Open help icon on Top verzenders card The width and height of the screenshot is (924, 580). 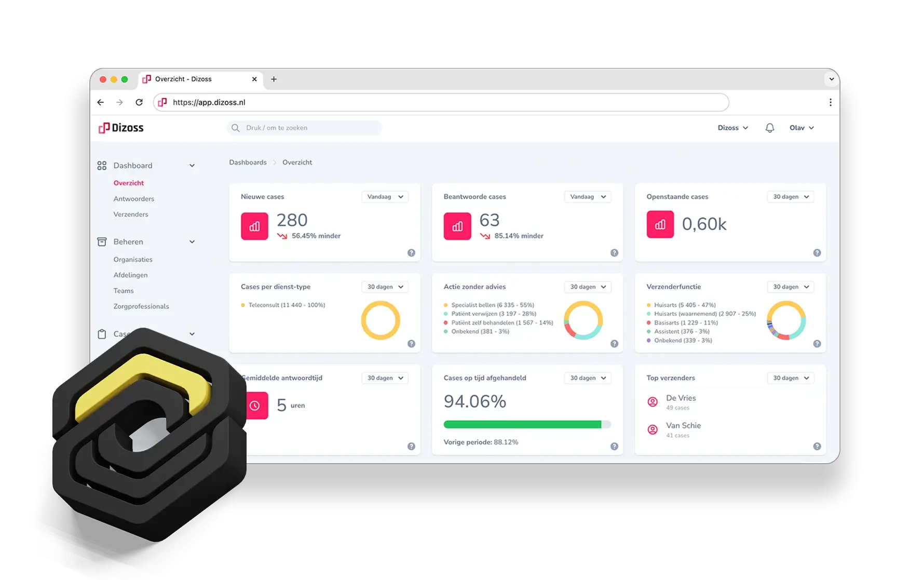[x=817, y=447]
